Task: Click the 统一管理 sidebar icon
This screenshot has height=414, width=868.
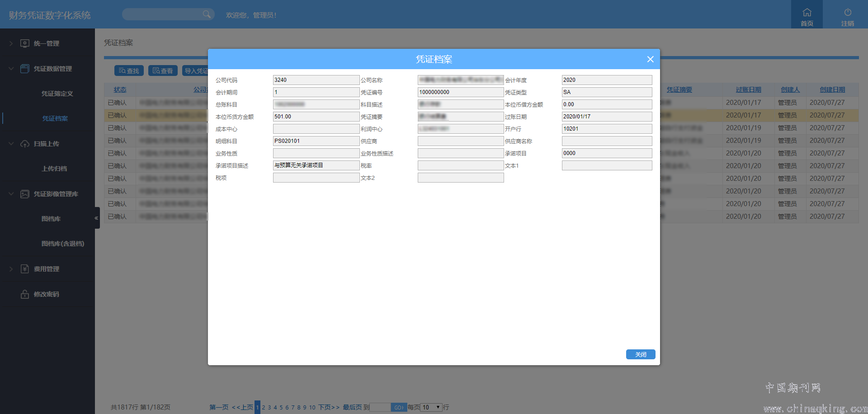Action: click(25, 43)
